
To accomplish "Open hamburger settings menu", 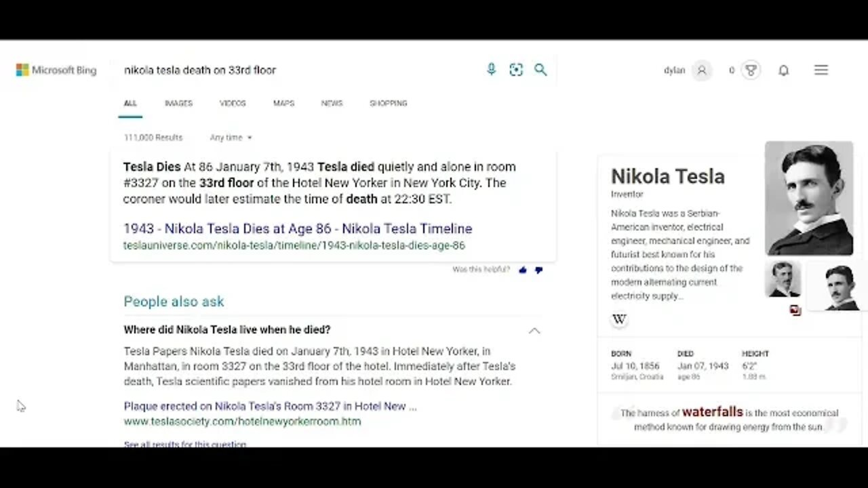I will click(821, 70).
